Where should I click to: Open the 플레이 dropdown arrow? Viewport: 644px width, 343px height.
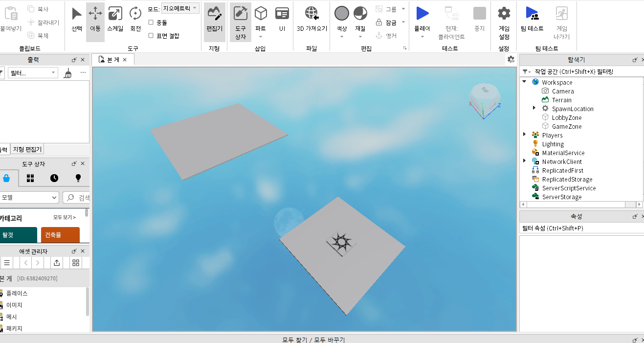pyautogui.click(x=422, y=37)
